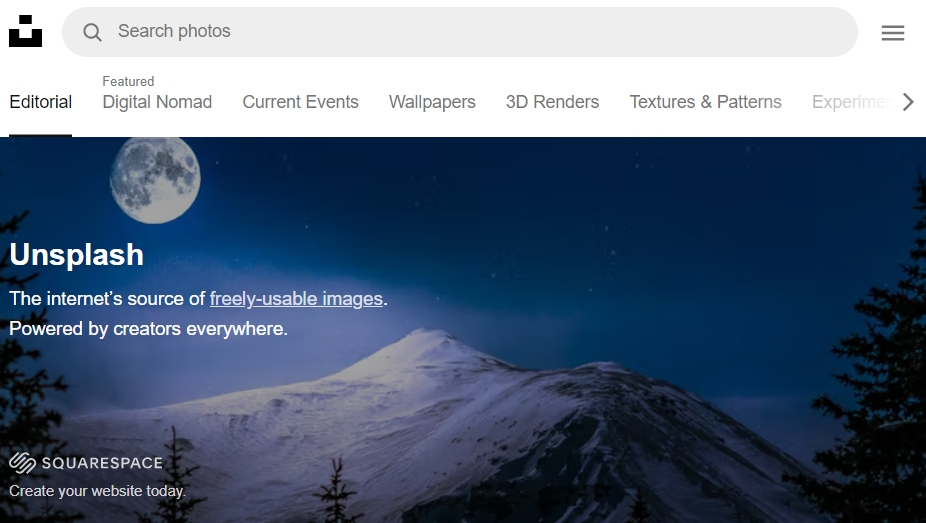Choose the Textures & Patterns topic

(x=705, y=102)
